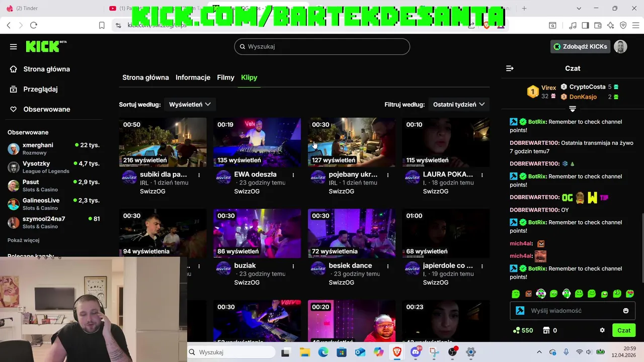Open a new browser tab
The width and height of the screenshot is (644, 362).
(x=524, y=8)
